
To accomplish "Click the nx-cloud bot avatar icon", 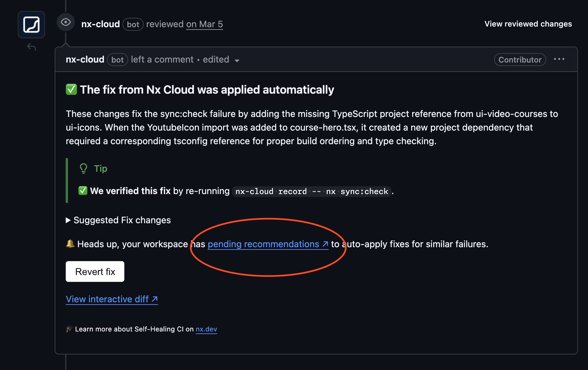I will coord(31,24).
